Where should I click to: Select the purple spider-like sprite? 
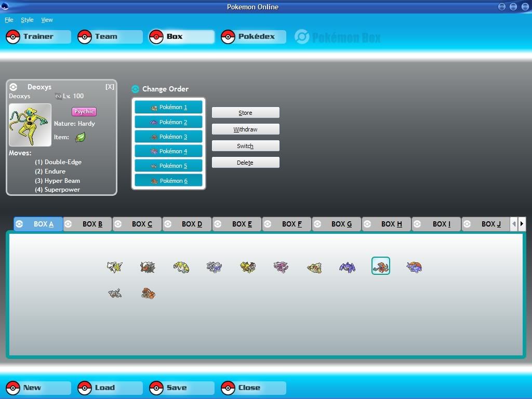pos(348,267)
